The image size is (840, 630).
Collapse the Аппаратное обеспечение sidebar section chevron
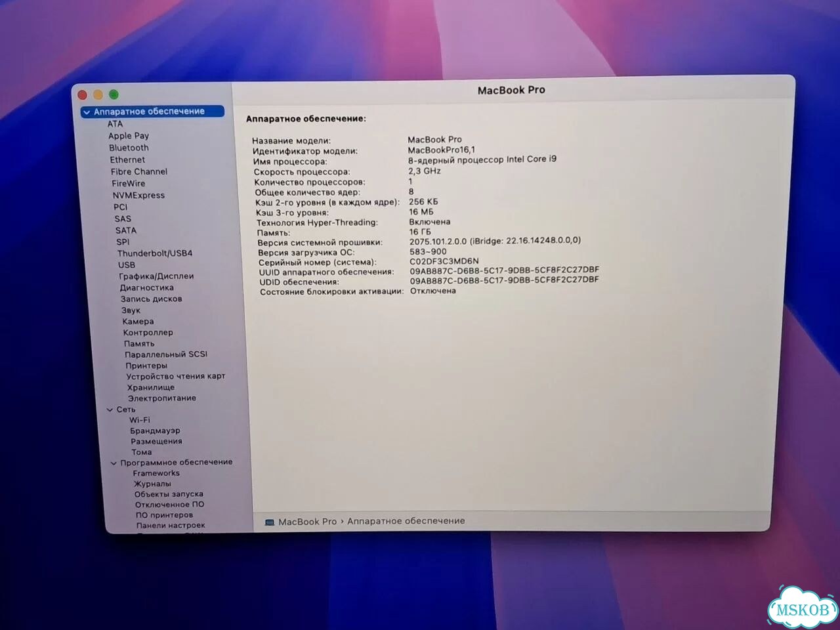pos(87,112)
